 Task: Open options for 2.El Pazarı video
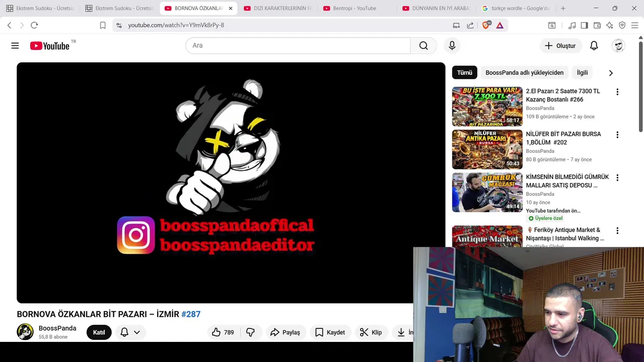coord(617,92)
